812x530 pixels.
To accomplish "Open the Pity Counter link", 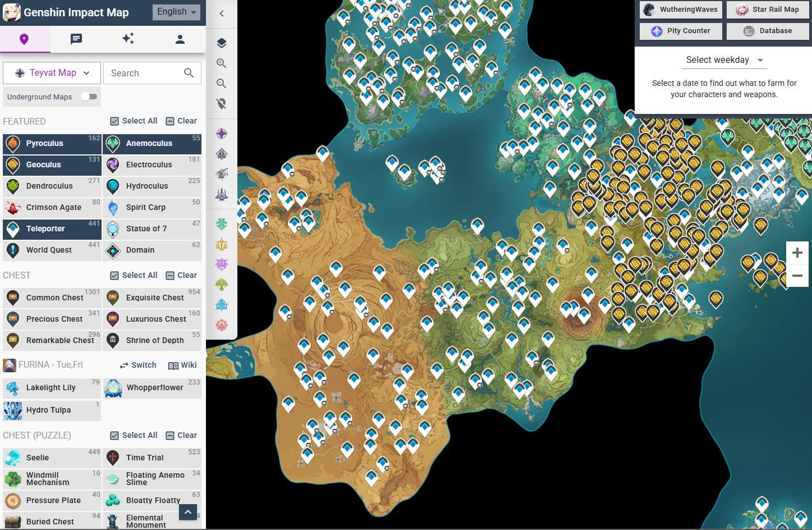I will 680,31.
